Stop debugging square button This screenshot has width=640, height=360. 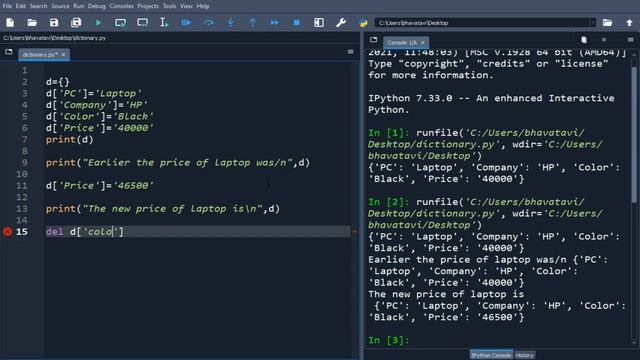click(x=297, y=23)
